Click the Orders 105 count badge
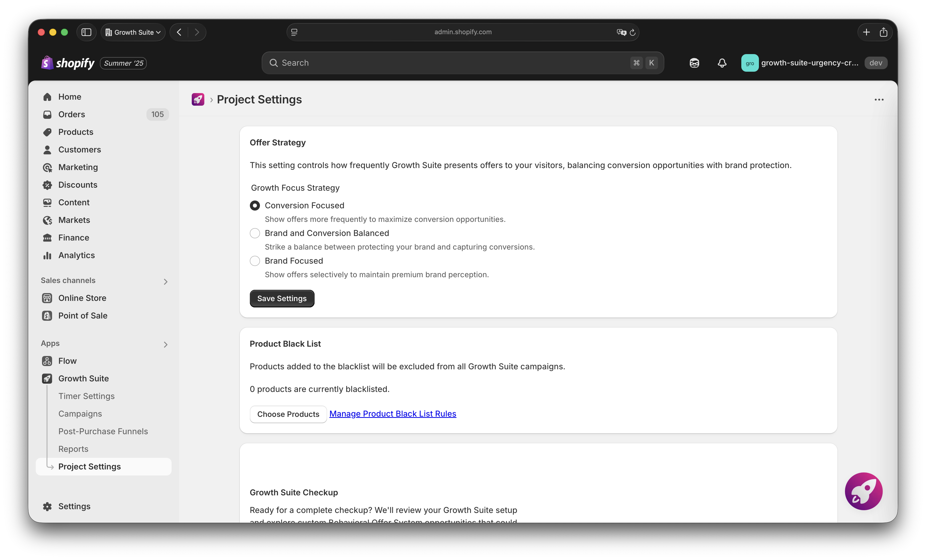 pyautogui.click(x=158, y=114)
